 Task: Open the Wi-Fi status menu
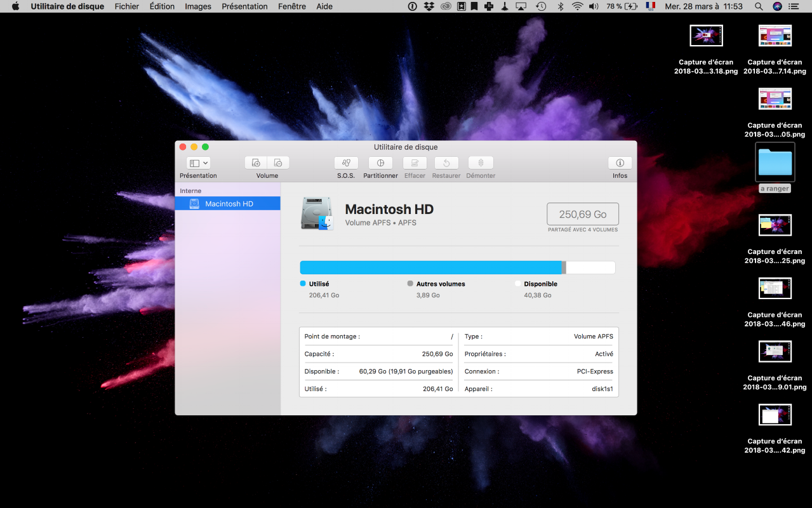577,6
